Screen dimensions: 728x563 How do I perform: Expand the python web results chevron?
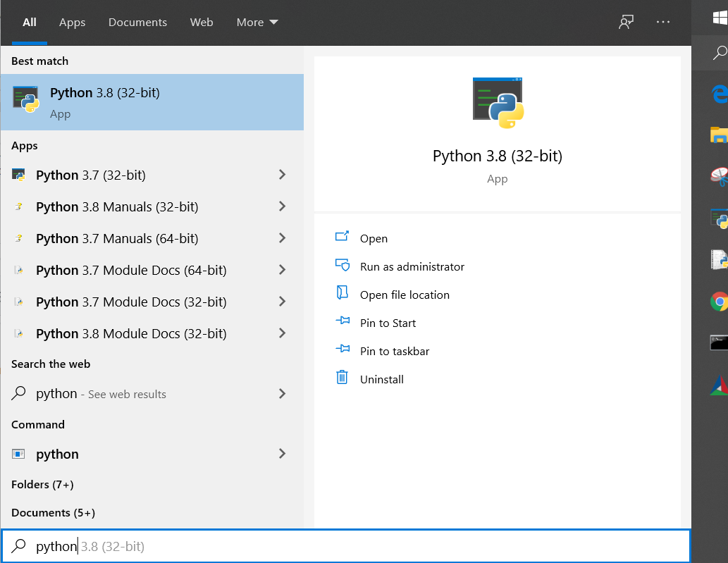(282, 394)
